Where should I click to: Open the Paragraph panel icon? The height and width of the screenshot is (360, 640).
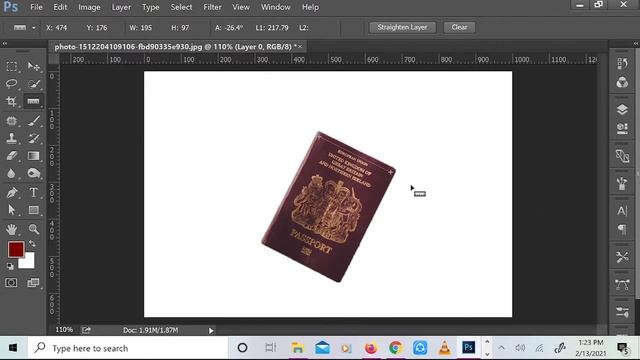622,229
